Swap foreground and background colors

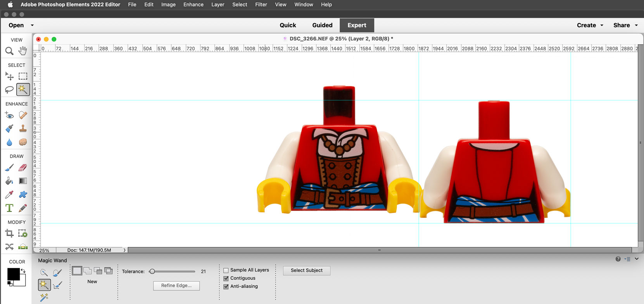[x=23, y=271]
